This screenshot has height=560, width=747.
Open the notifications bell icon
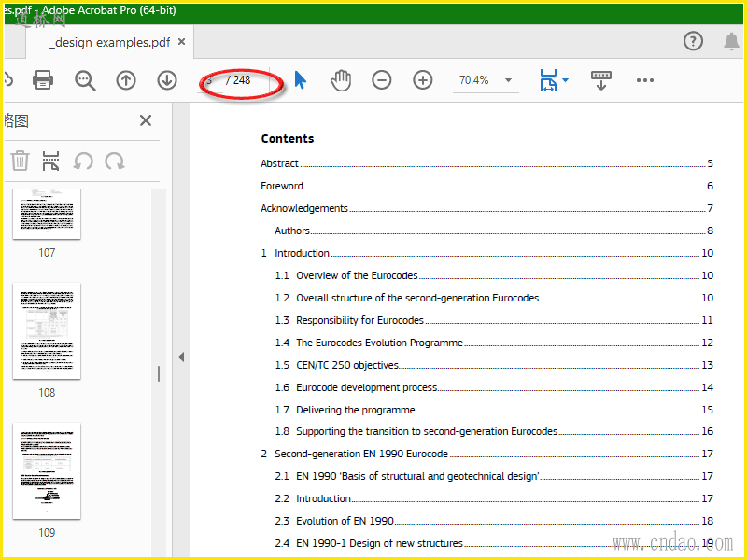tap(731, 41)
